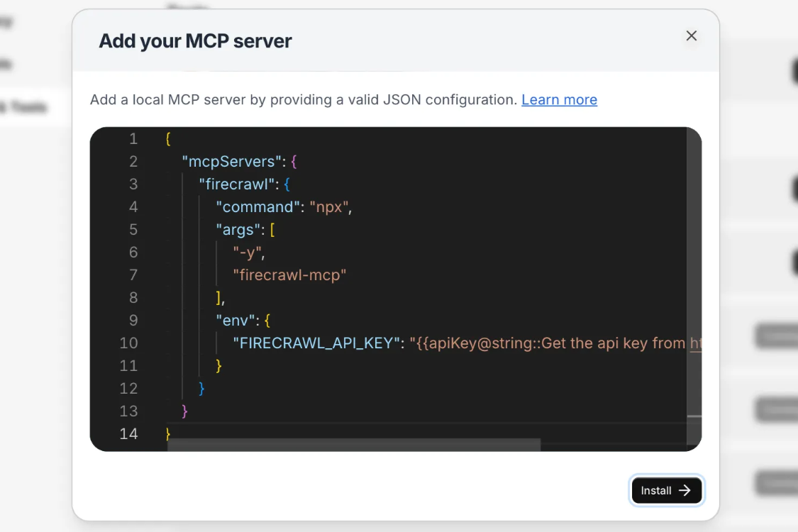Click the "-y" argument on line 6

tap(248, 253)
